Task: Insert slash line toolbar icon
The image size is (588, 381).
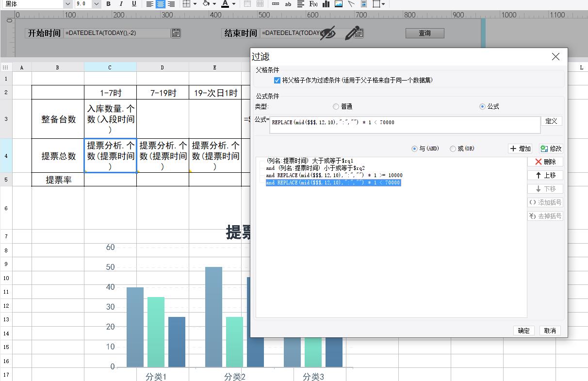Action: coord(351,4)
